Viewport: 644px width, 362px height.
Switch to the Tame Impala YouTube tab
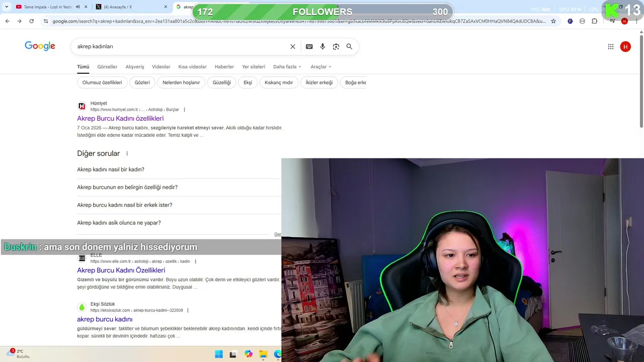[x=48, y=7]
